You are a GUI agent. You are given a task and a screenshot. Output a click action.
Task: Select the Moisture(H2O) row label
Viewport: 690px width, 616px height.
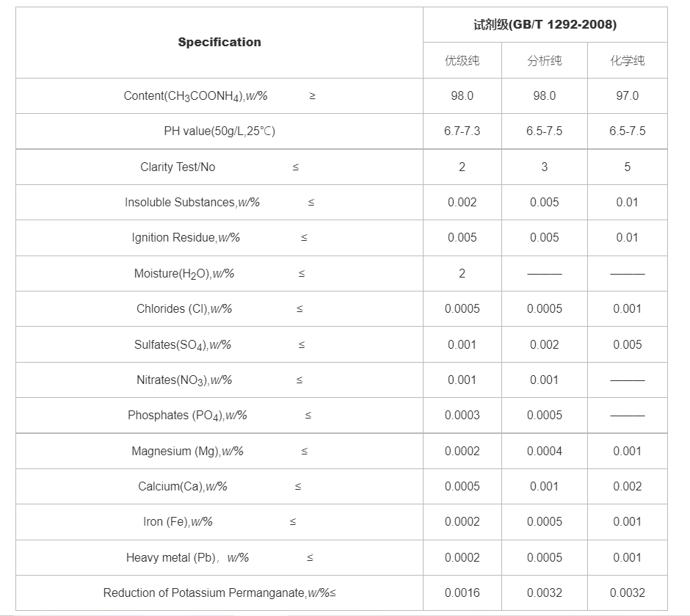pos(184,274)
